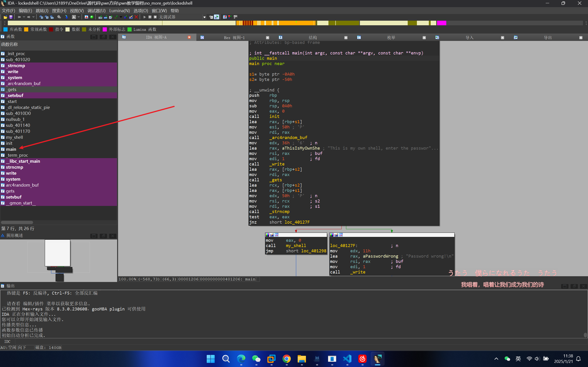The width and height of the screenshot is (588, 367).
Task: Click the red X delete icon
Action: (136, 17)
